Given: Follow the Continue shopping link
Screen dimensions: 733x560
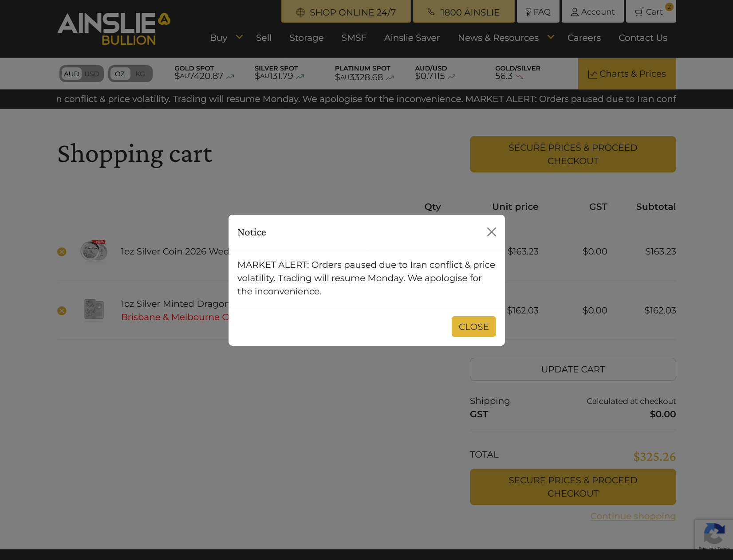Looking at the screenshot, I should click(633, 516).
